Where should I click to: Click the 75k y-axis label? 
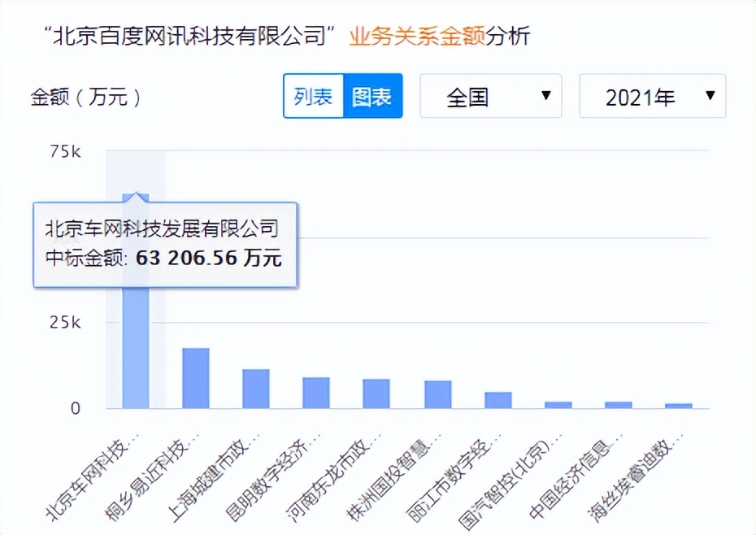[x=67, y=151]
